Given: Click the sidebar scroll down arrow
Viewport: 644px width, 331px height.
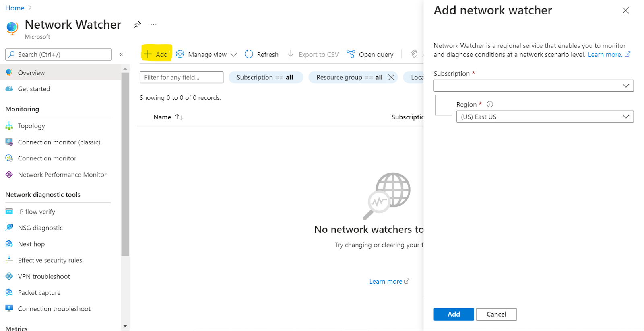Looking at the screenshot, I should coord(125,326).
